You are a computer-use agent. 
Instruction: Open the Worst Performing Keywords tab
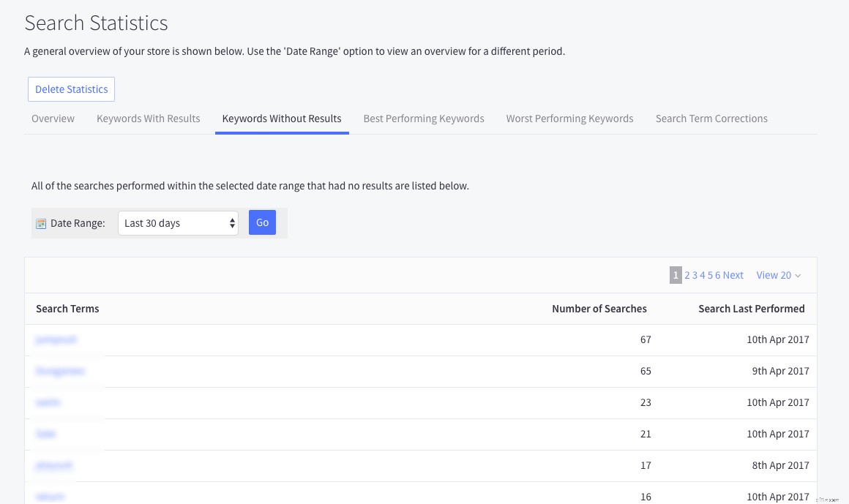[x=569, y=118]
